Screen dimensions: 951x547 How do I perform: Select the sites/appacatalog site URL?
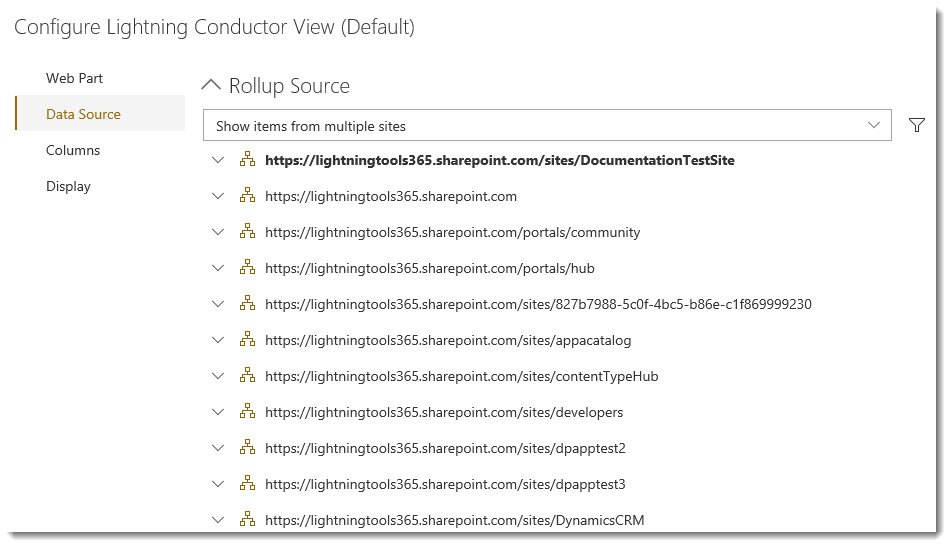(x=448, y=340)
